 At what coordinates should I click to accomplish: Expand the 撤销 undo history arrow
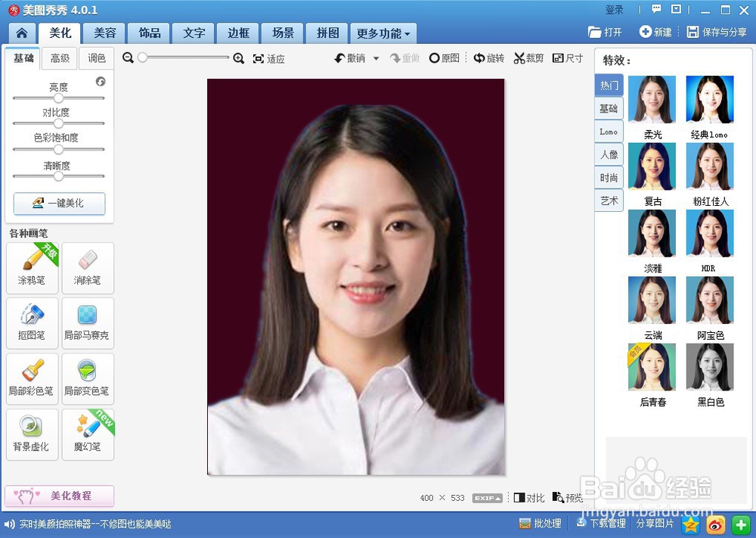coord(376,58)
